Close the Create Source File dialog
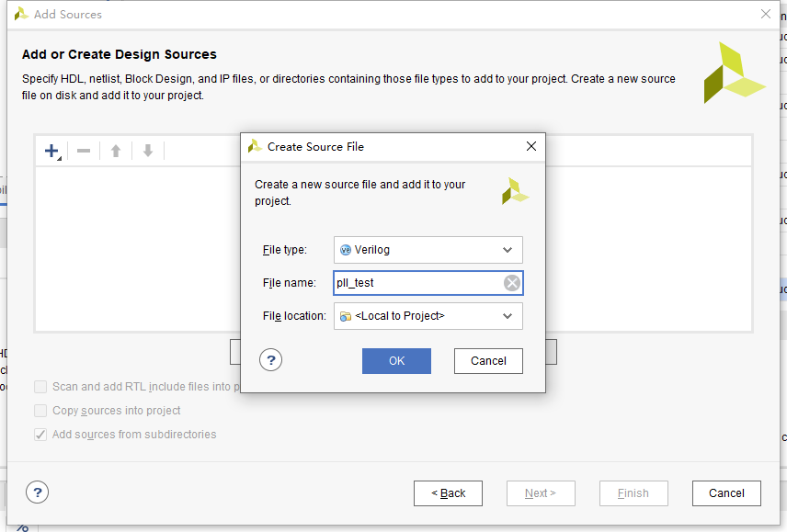The image size is (787, 532). (531, 146)
